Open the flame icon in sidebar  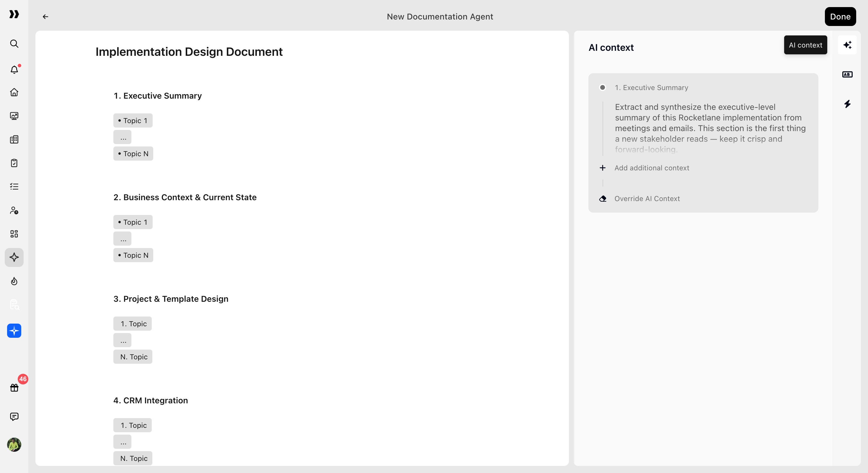coord(14,281)
